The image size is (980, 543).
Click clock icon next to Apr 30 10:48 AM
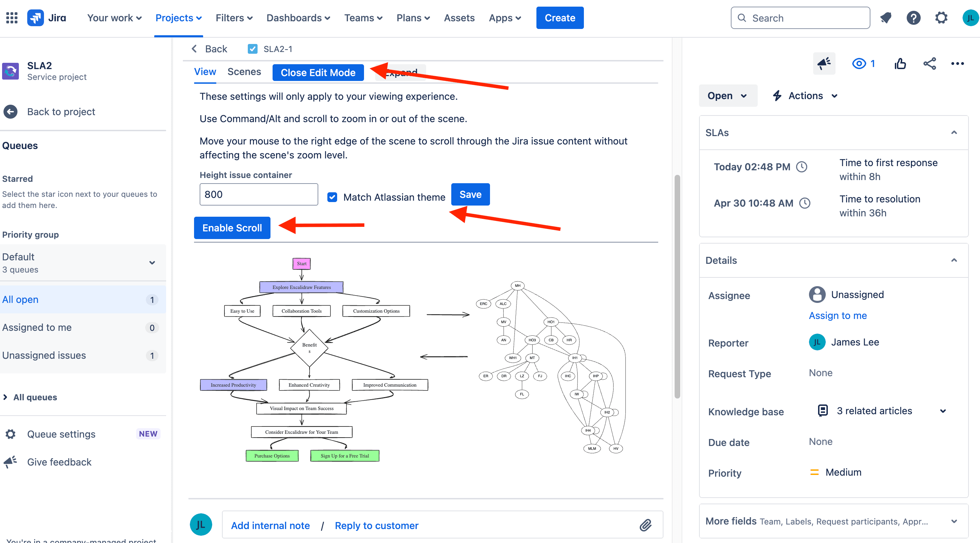(x=804, y=203)
